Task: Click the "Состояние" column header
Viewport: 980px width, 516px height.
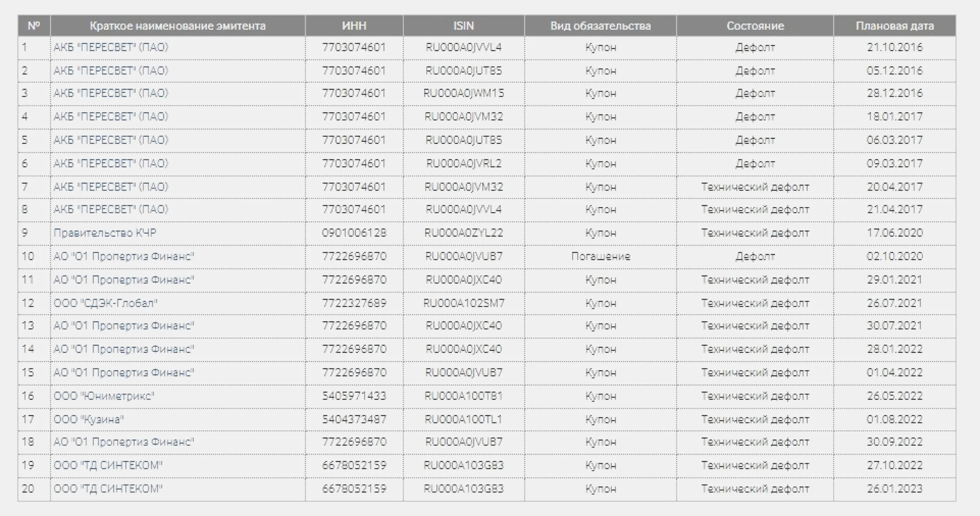Action: tap(755, 26)
